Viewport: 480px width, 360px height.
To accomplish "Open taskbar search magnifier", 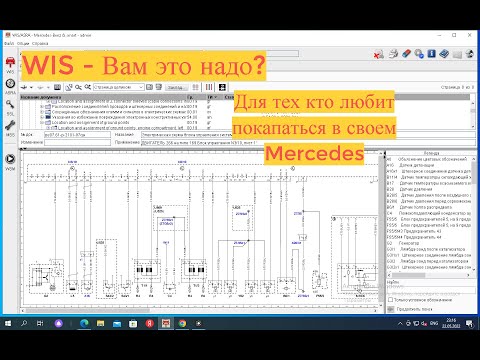I will pos(24,323).
